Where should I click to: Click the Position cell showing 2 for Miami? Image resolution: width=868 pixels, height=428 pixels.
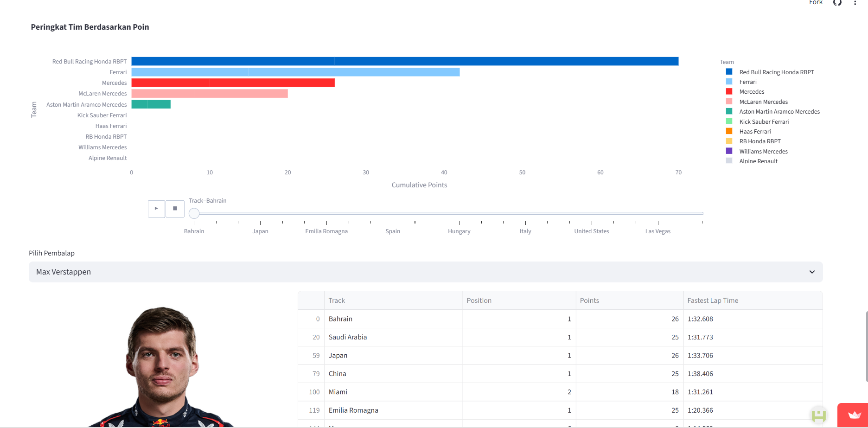519,392
